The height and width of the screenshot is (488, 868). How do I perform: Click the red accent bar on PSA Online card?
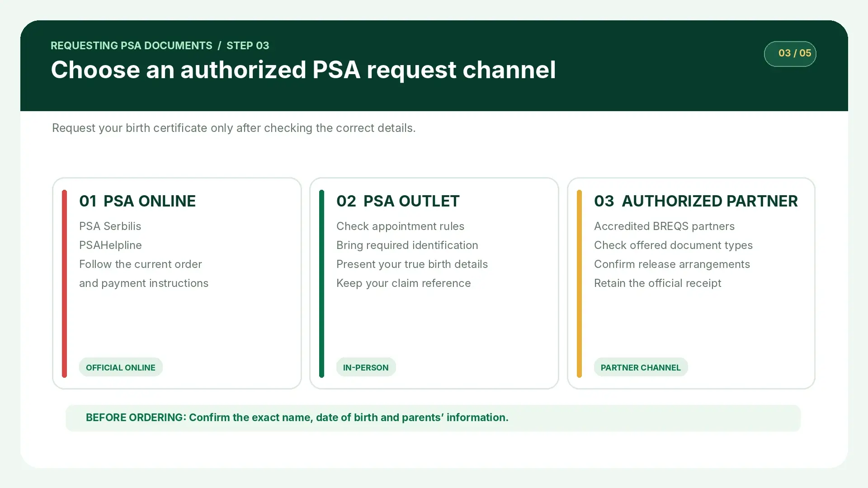[x=64, y=283]
